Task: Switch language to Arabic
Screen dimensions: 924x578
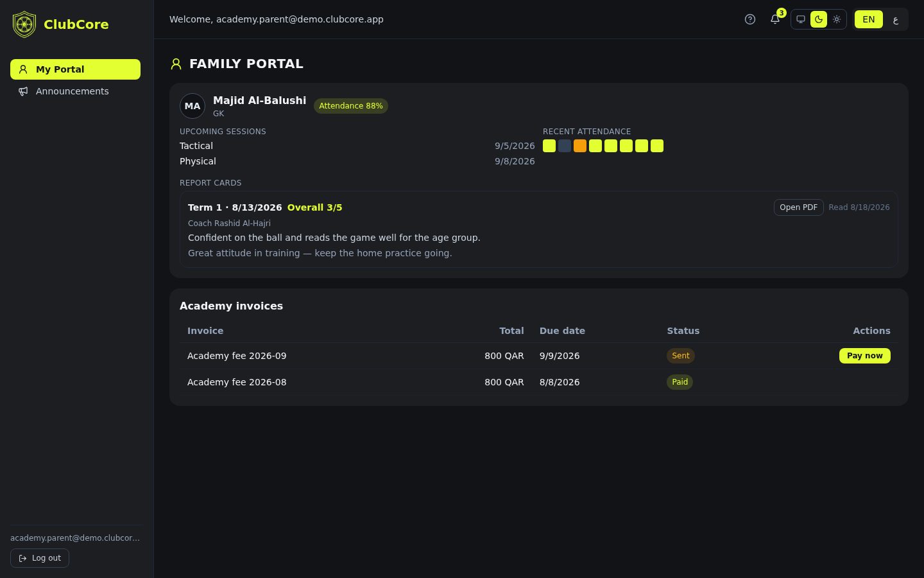Action: click(x=896, y=19)
